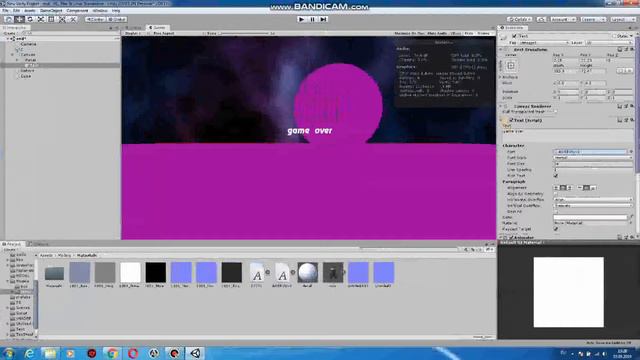640x360 pixels.
Task: Open the Component menu
Action: (77, 11)
